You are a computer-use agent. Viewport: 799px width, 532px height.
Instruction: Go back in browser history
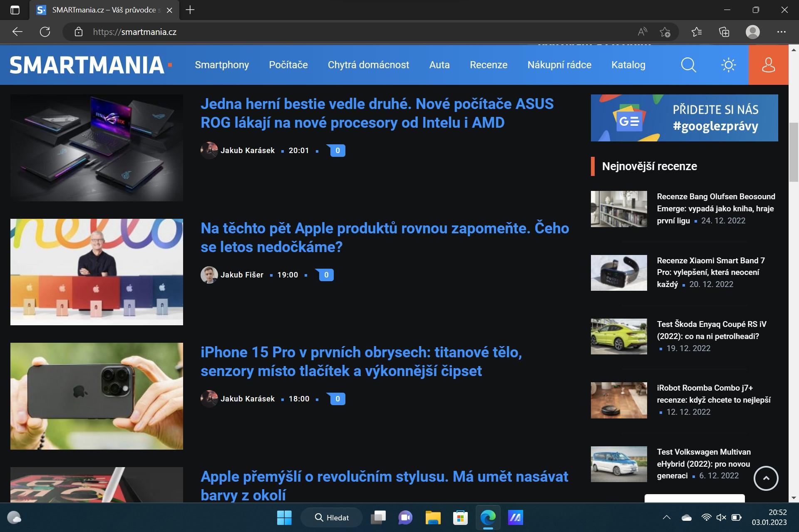17,32
